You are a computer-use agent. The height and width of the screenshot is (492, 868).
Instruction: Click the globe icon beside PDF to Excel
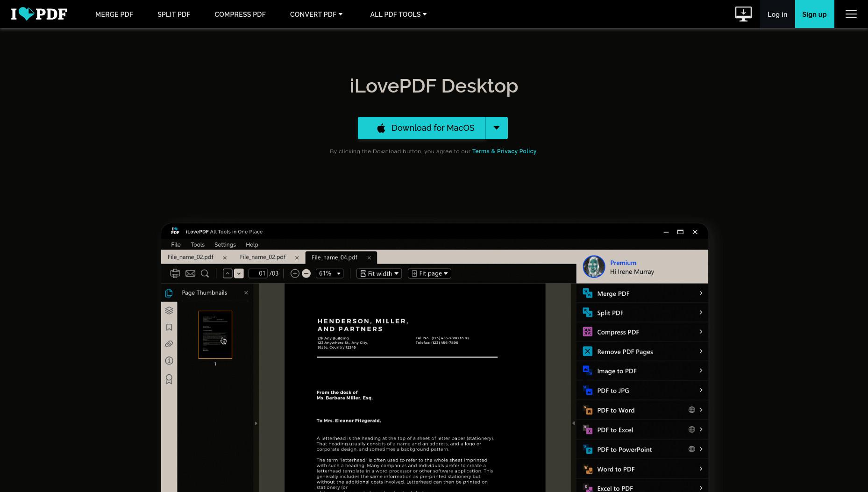[691, 429]
